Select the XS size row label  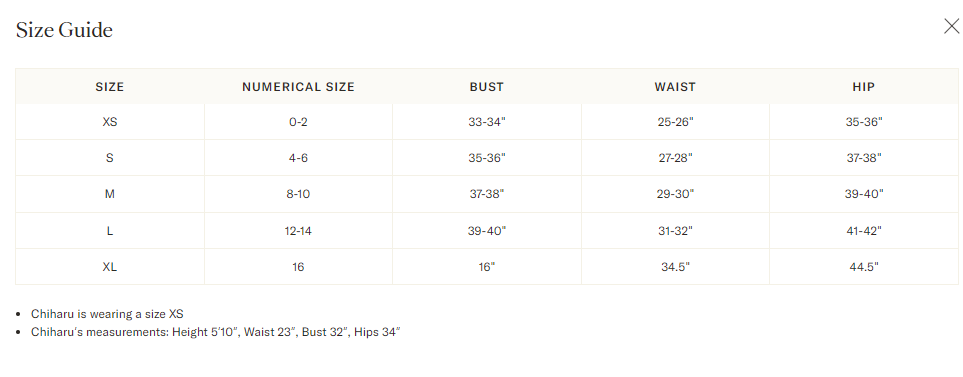tap(110, 122)
